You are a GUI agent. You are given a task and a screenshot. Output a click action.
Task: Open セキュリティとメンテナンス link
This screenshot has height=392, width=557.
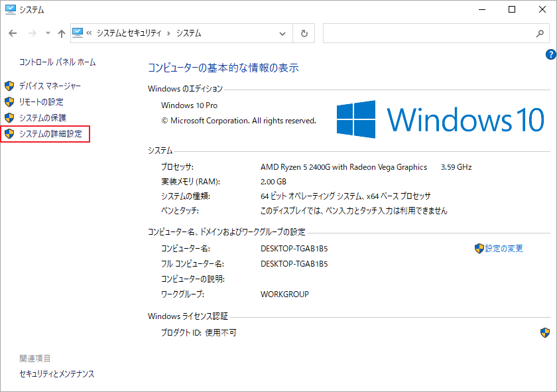57,374
